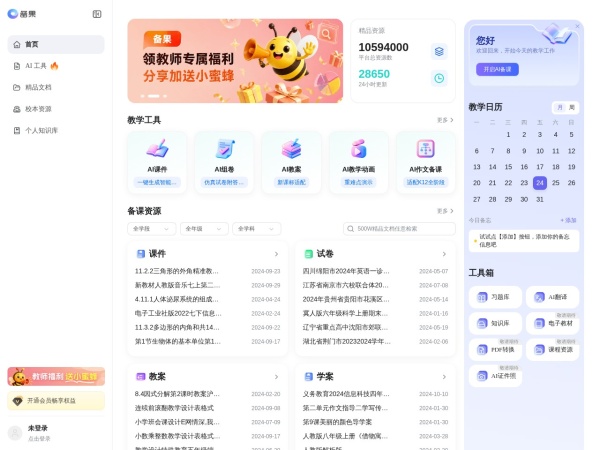Show more 备课资源
The width and height of the screenshot is (600, 450).
pos(445,211)
